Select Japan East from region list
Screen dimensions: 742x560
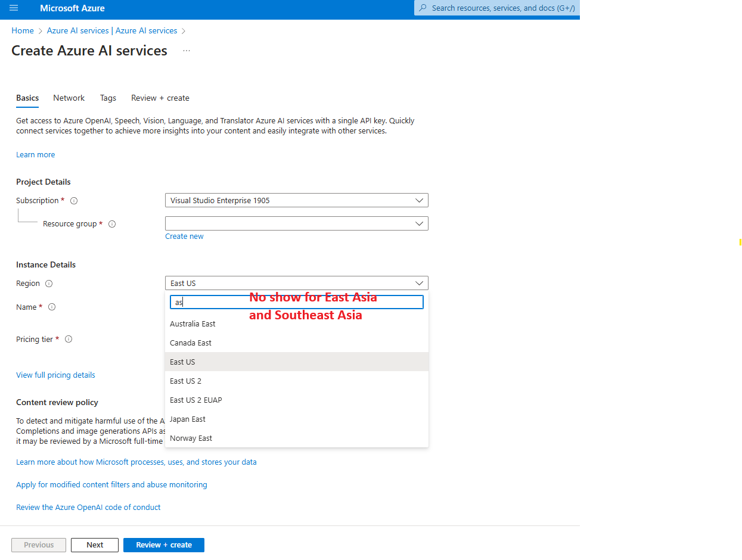pos(297,419)
